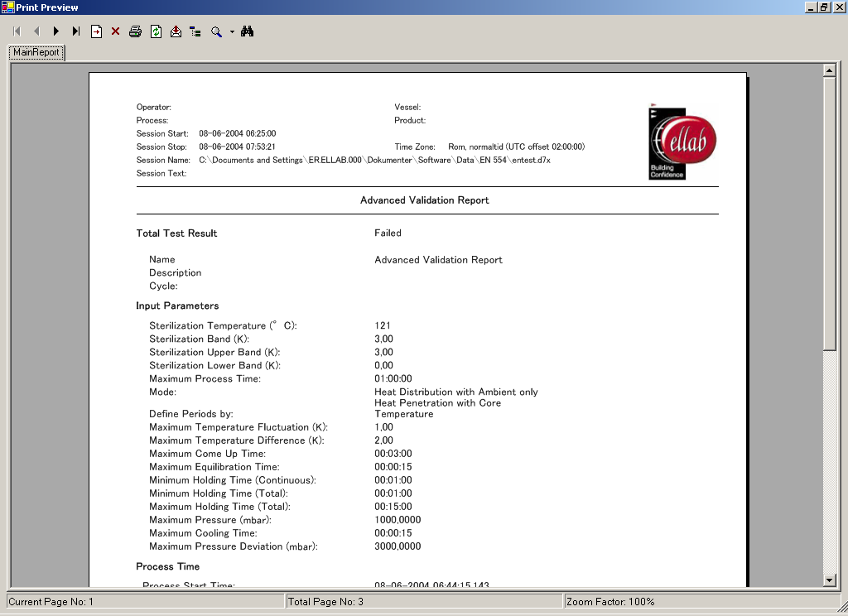Refresh the report with the green arrows icon
The width and height of the screenshot is (848, 616).
[156, 31]
